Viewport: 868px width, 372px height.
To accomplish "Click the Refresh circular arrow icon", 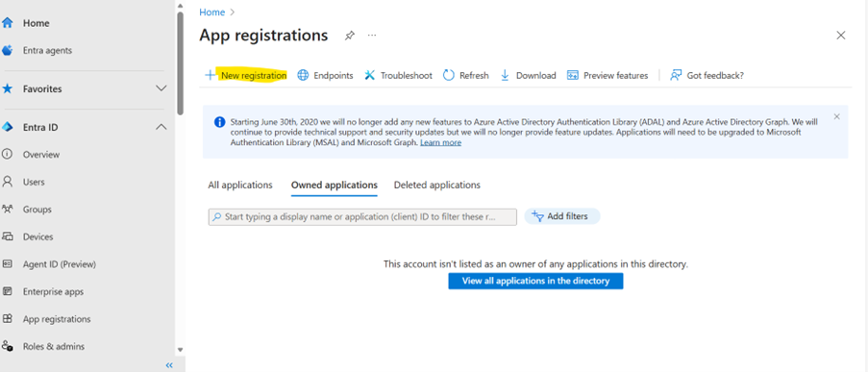I will [x=449, y=75].
